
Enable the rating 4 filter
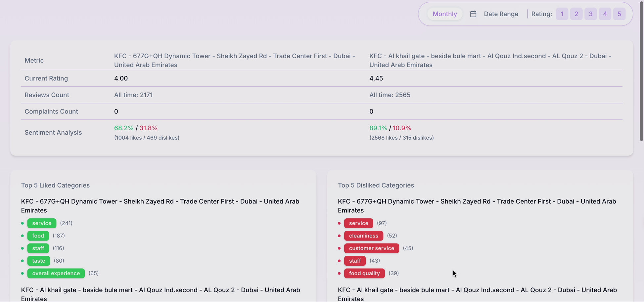(605, 14)
